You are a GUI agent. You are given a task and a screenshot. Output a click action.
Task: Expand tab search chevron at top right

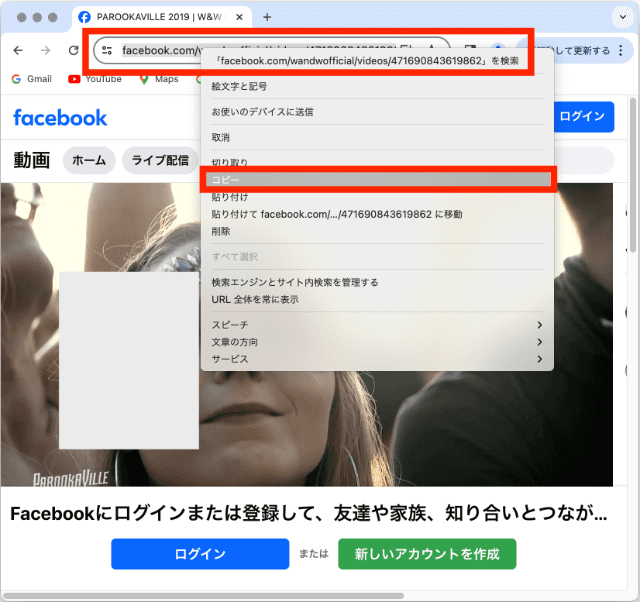tap(623, 17)
